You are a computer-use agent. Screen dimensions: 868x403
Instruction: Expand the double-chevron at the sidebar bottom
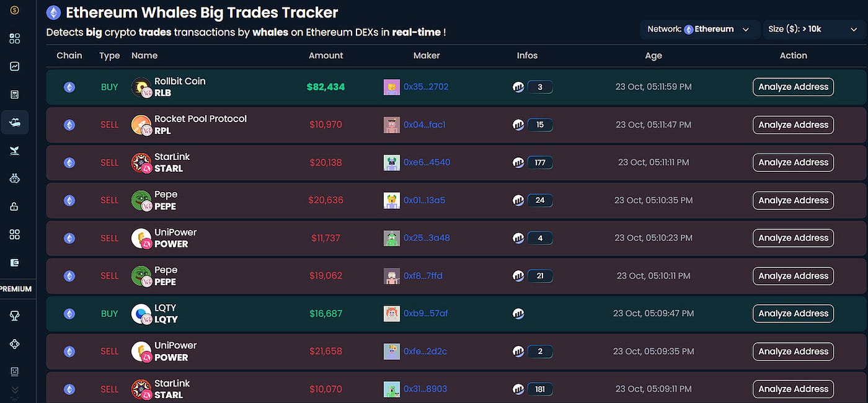[15, 389]
